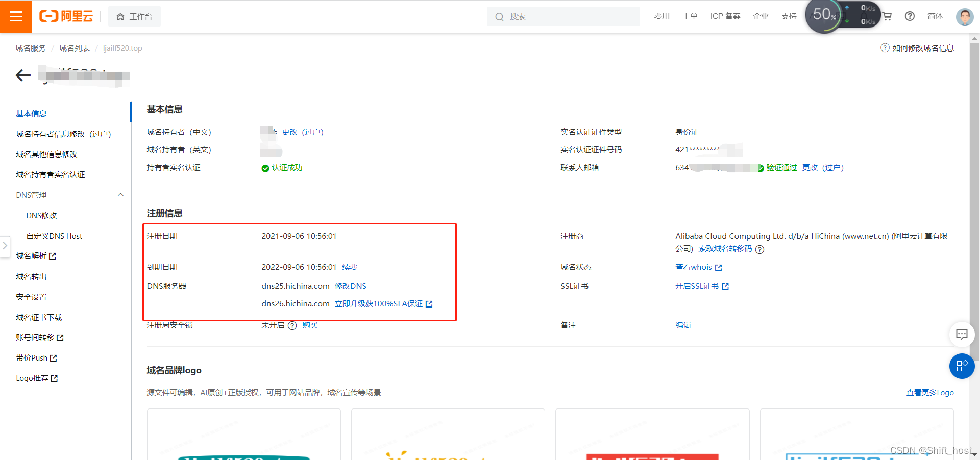Click the 验证通过 email status
Viewport: 980px width, 460px height.
[781, 167]
